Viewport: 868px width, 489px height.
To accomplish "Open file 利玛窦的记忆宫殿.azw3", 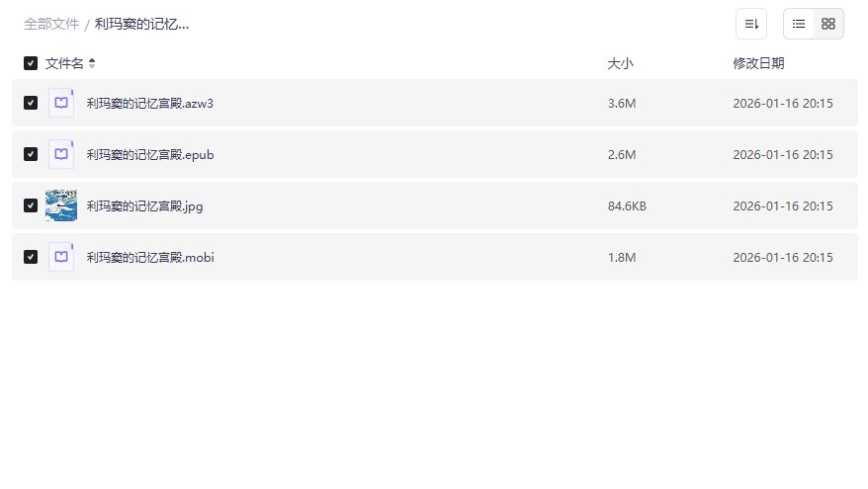I will (x=149, y=103).
